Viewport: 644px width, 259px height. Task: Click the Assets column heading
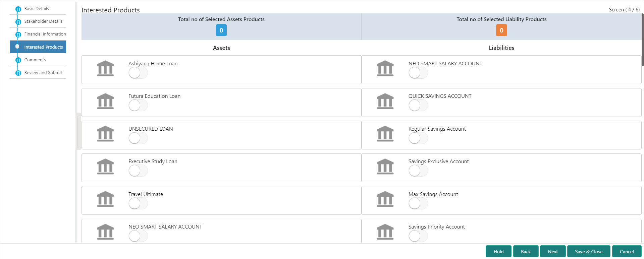coord(221,48)
